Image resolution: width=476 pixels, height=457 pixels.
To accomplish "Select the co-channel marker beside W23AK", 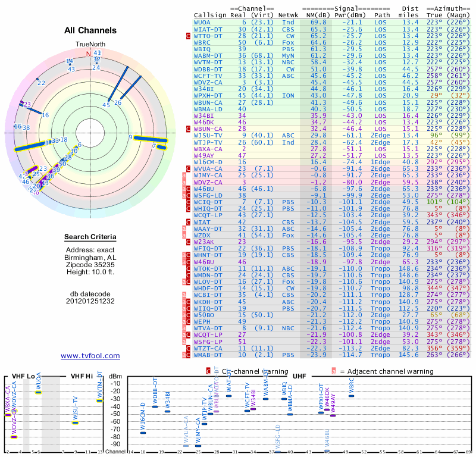I will click(x=188, y=242).
